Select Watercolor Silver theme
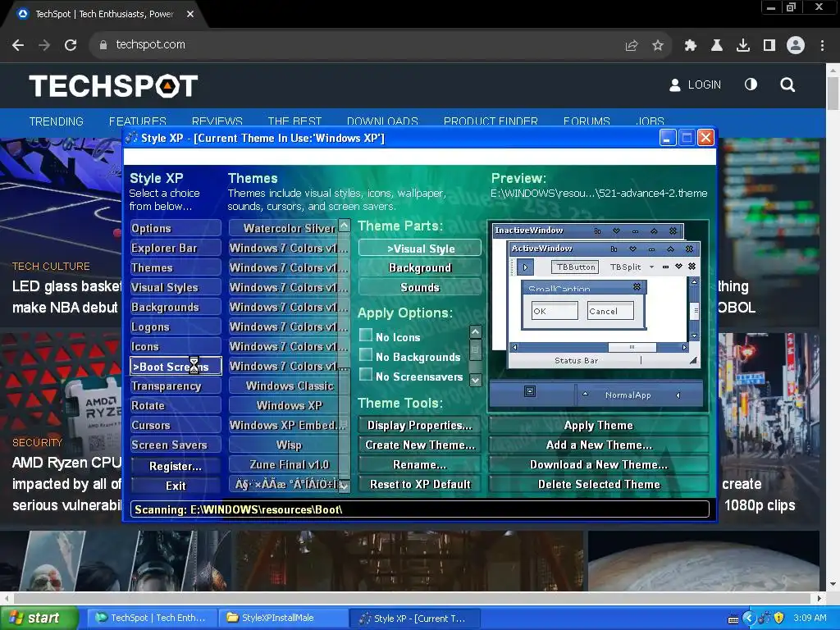Image resolution: width=840 pixels, height=630 pixels. click(284, 228)
